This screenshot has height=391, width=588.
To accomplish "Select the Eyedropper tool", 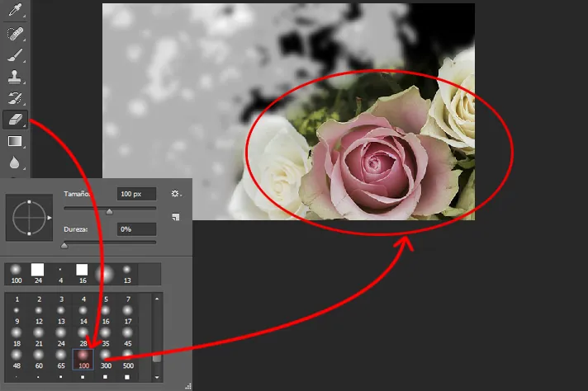I will (x=15, y=10).
